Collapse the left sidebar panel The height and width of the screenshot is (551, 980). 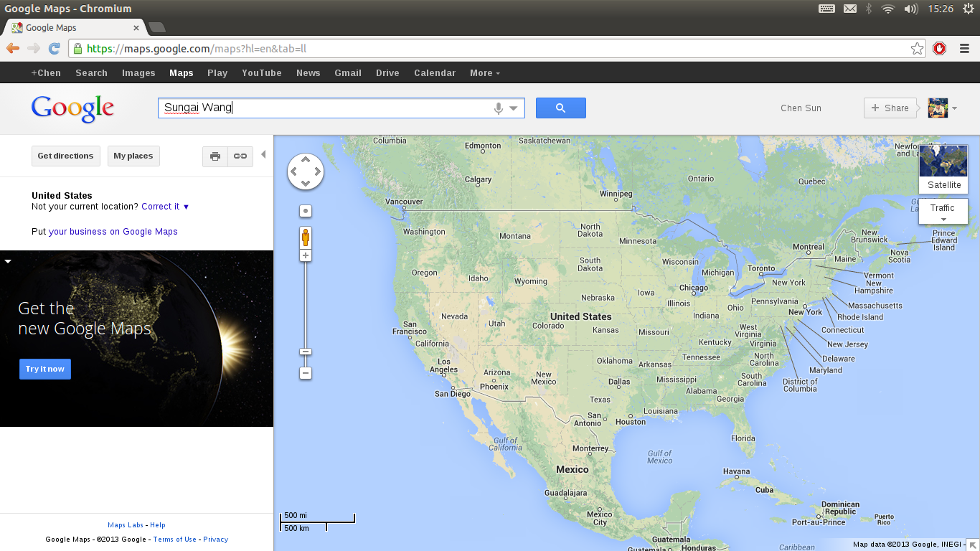point(263,153)
